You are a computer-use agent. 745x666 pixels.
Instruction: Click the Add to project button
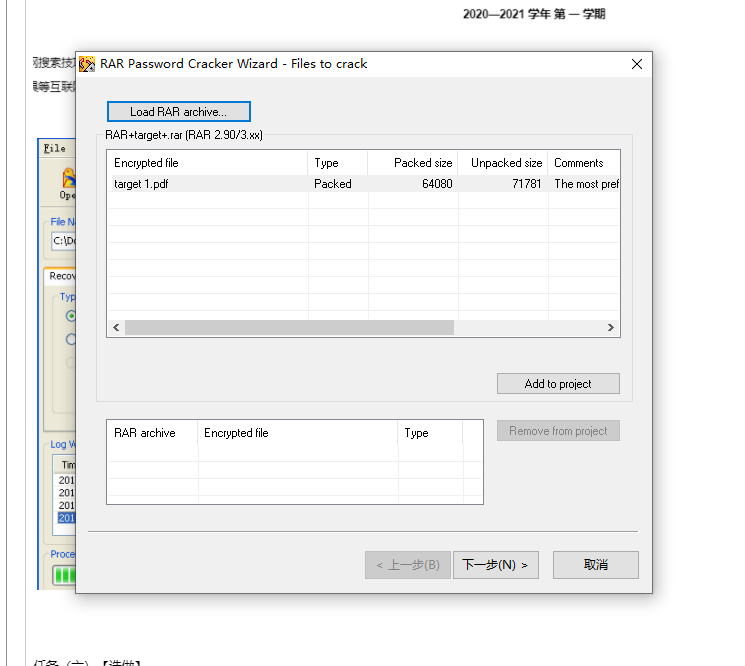pos(558,383)
